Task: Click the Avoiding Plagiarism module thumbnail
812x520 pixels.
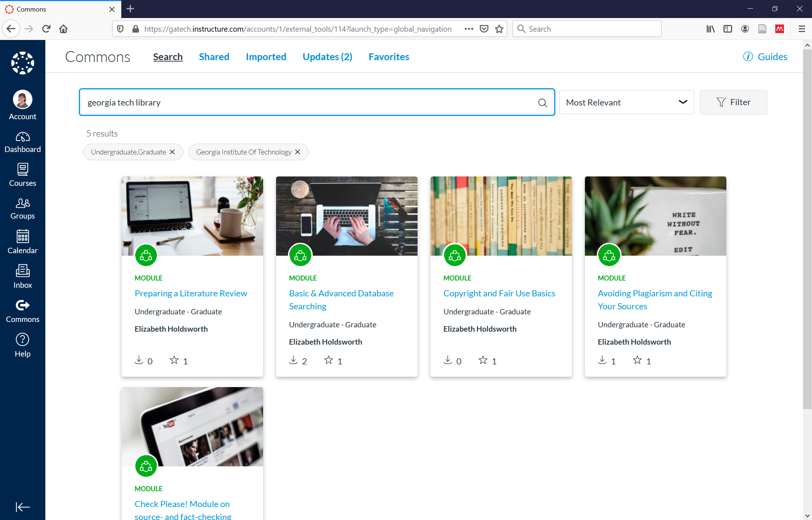Action: [x=655, y=216]
